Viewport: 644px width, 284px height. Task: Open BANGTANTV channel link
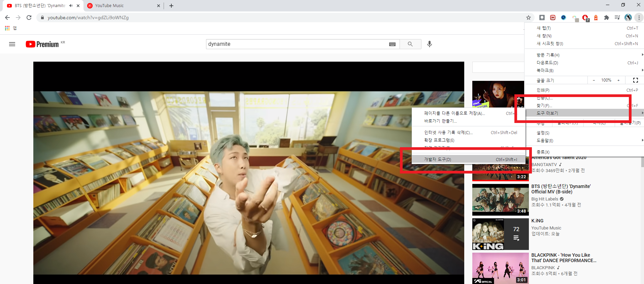coord(544,165)
